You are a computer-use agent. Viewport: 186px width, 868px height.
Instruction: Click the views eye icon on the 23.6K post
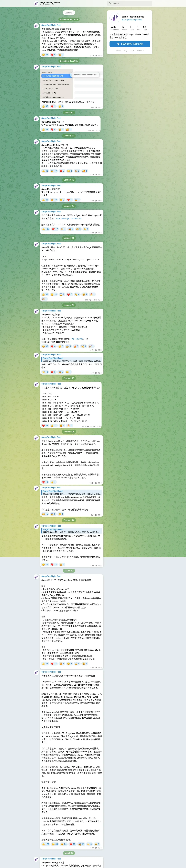tap(96, 233)
